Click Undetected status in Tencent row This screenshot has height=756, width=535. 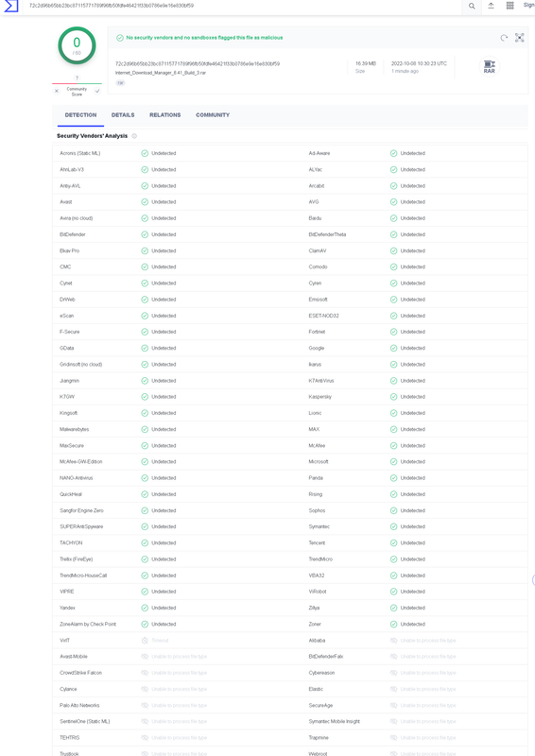(x=413, y=542)
